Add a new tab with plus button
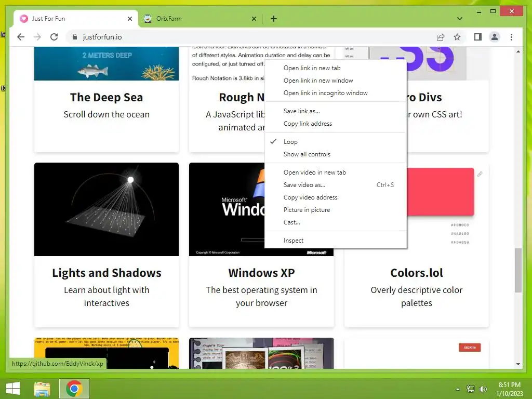Viewport: 532px width, 399px height. pos(273,19)
